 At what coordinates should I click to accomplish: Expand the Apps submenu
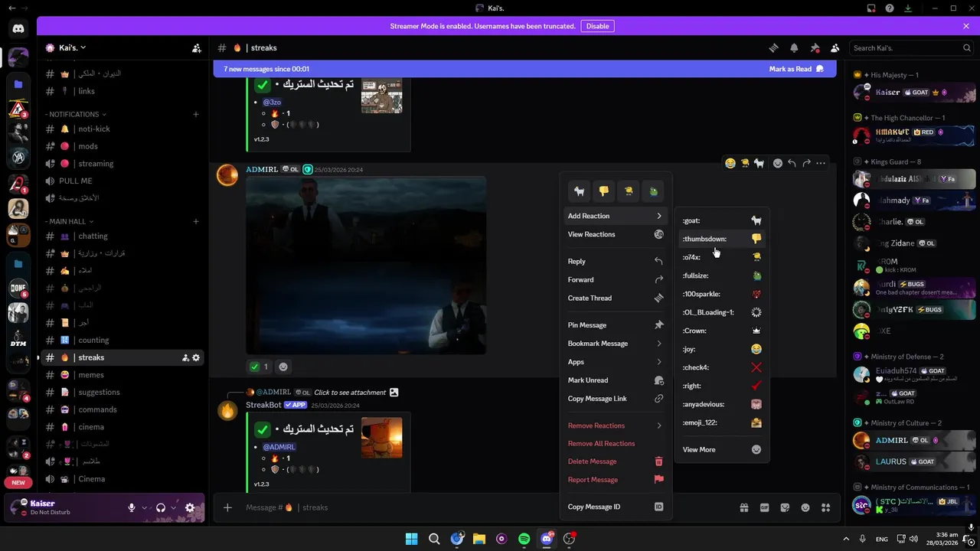(616, 362)
